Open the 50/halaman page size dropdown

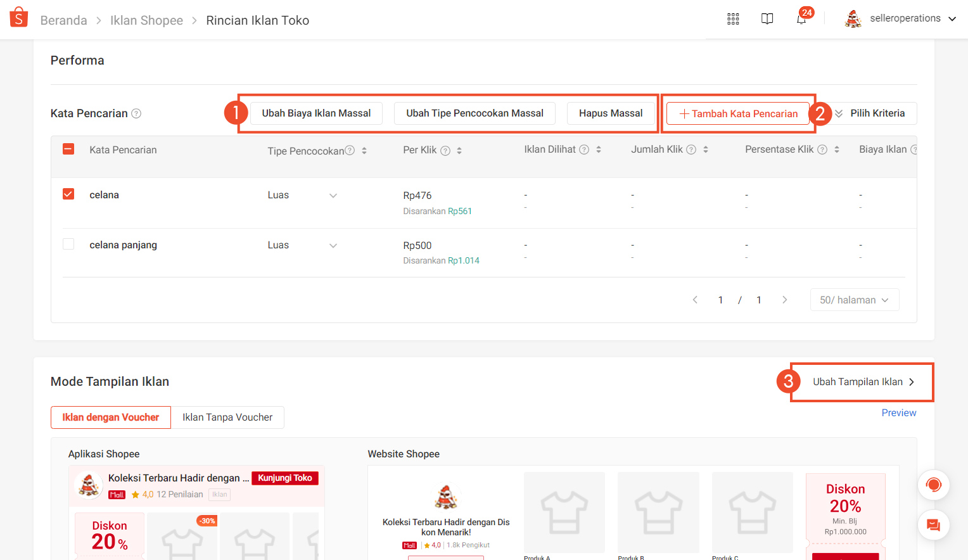click(x=855, y=299)
